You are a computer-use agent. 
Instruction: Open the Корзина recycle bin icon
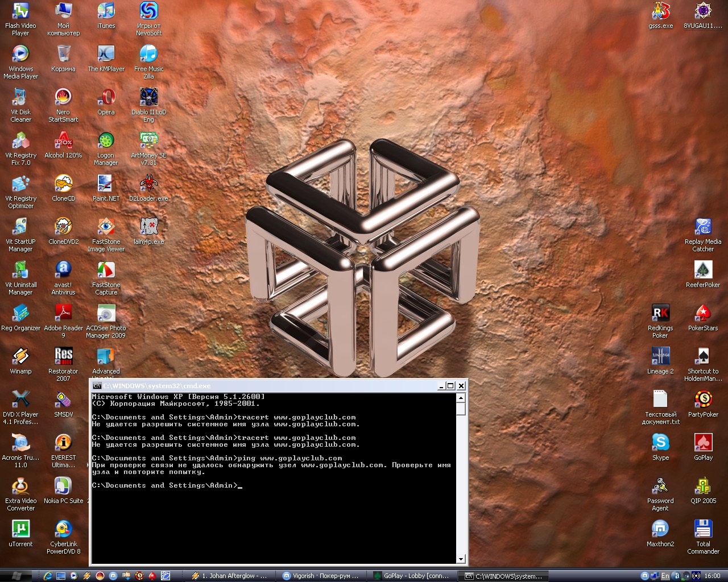pyautogui.click(x=63, y=55)
